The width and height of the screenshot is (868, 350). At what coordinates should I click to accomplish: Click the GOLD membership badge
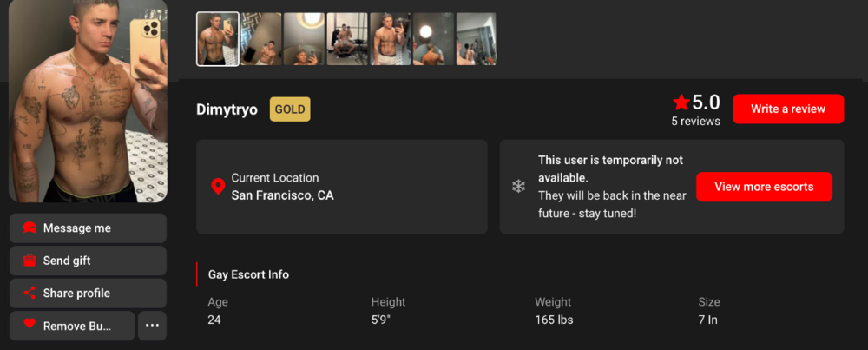pos(290,109)
